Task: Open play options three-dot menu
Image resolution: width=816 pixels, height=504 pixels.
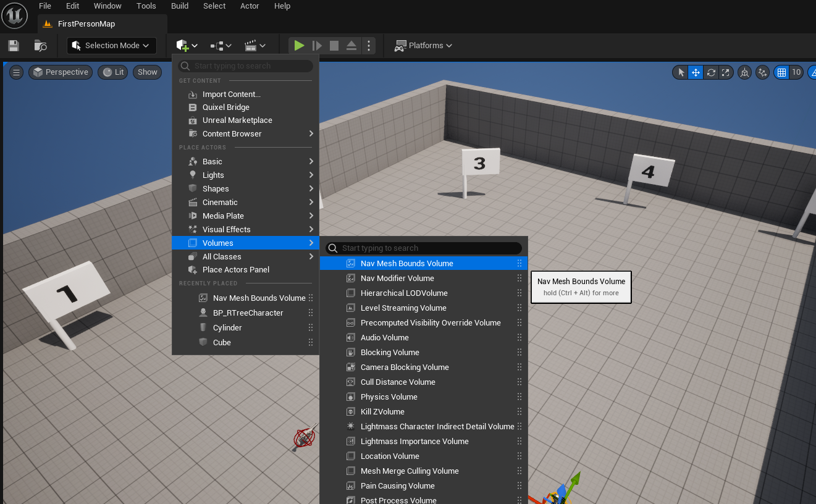Action: [x=368, y=46]
